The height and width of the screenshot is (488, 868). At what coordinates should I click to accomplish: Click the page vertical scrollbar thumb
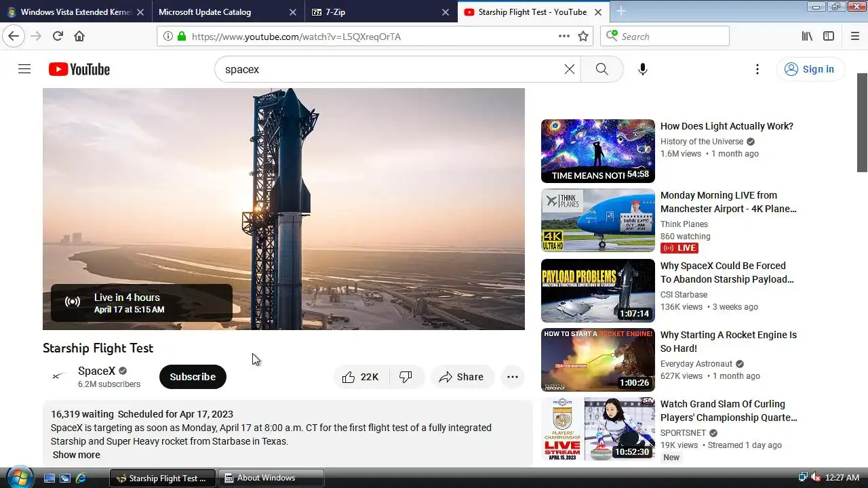(862, 122)
